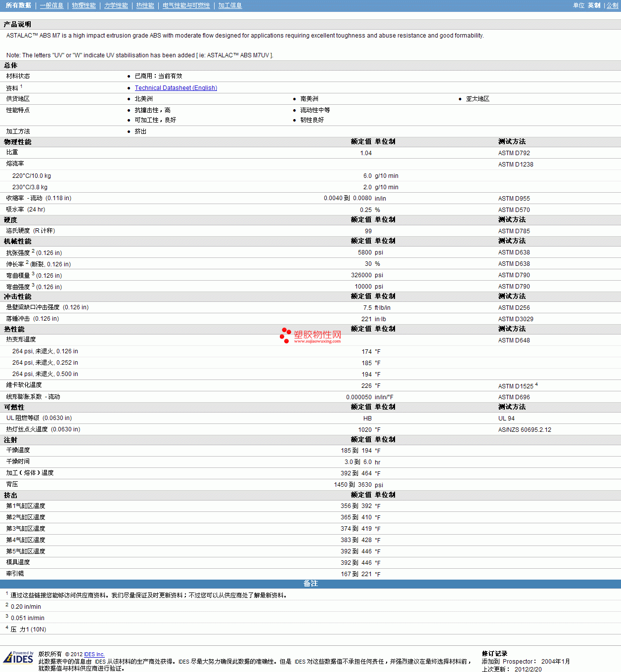Click the 第5气缸区温度 row label
The image size is (621, 672).
[x=26, y=551]
